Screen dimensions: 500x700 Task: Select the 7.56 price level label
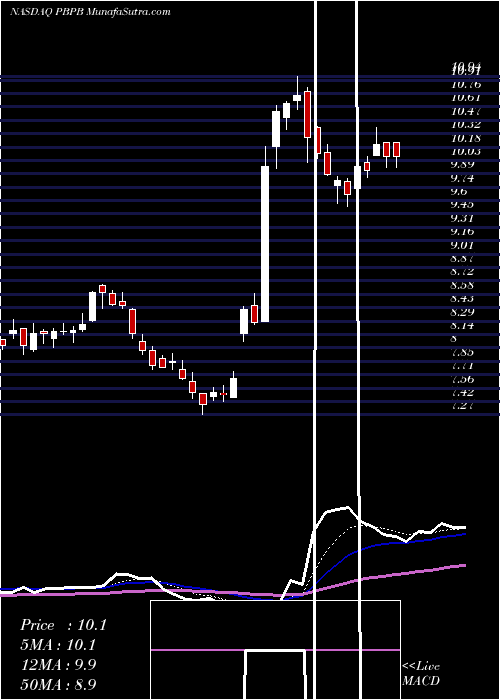click(x=462, y=379)
